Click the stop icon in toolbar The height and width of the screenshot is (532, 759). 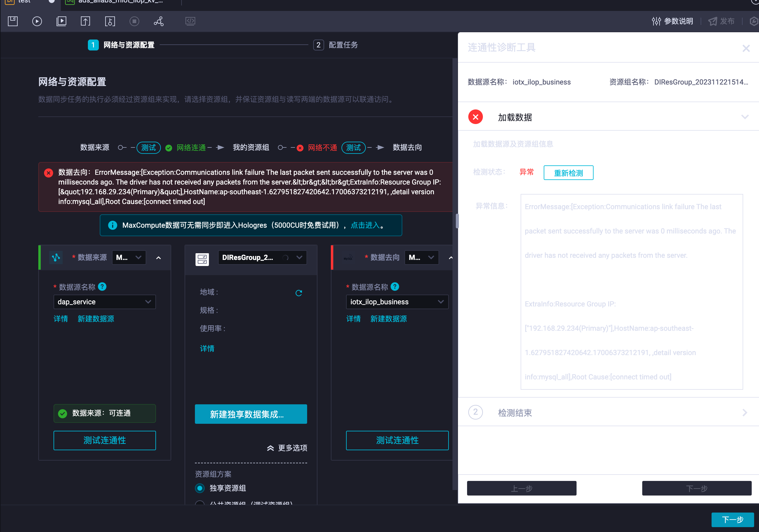pyautogui.click(x=134, y=22)
